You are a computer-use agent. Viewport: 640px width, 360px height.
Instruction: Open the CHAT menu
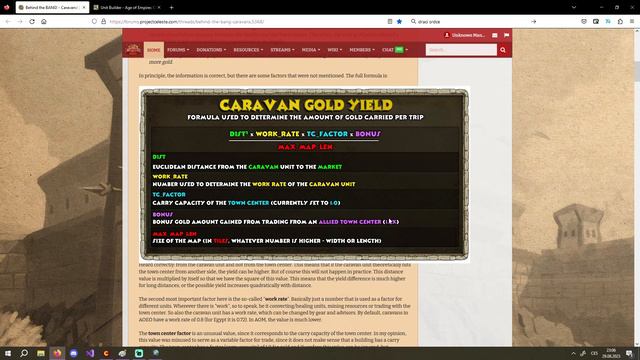click(x=395, y=50)
